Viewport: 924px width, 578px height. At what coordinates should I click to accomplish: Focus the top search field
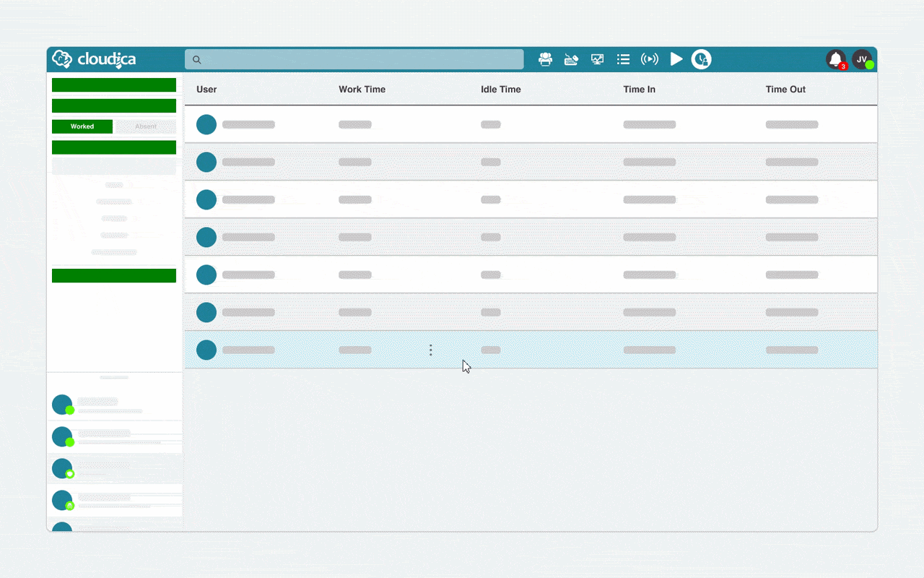coord(354,59)
